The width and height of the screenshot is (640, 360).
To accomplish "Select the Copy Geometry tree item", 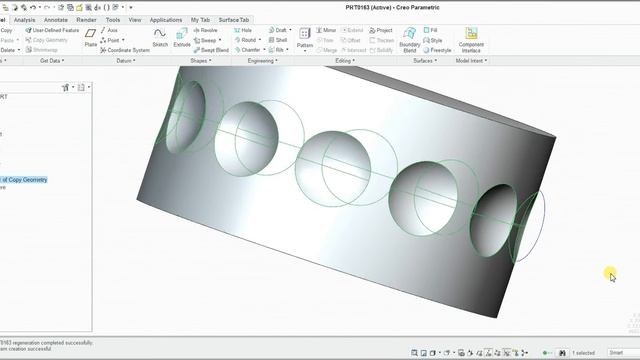I will tap(24, 180).
